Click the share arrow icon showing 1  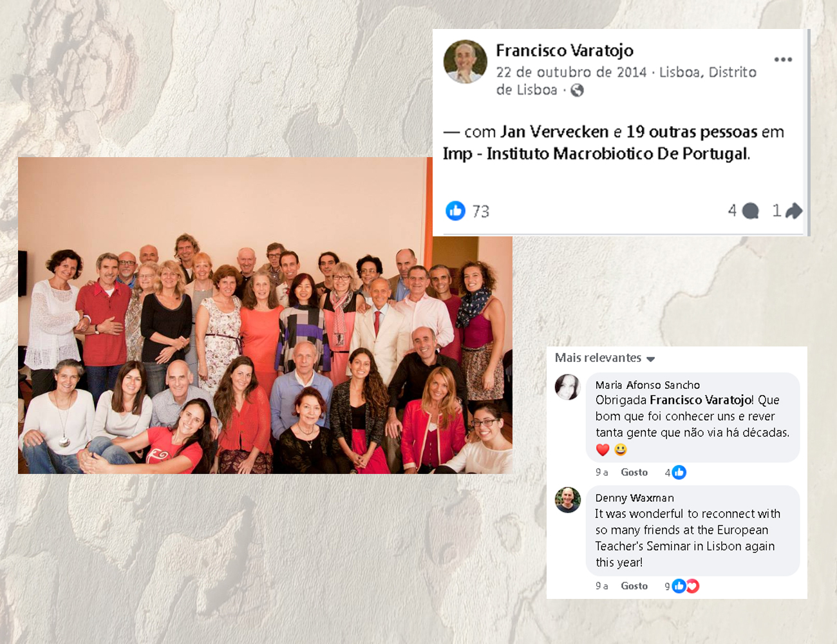pyautogui.click(x=794, y=211)
